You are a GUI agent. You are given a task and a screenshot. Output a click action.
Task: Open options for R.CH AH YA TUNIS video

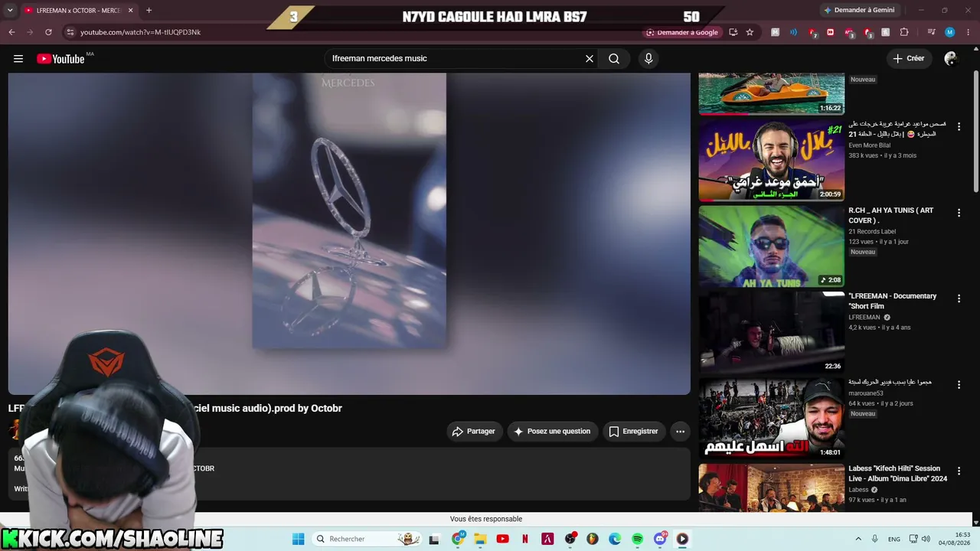coord(959,213)
